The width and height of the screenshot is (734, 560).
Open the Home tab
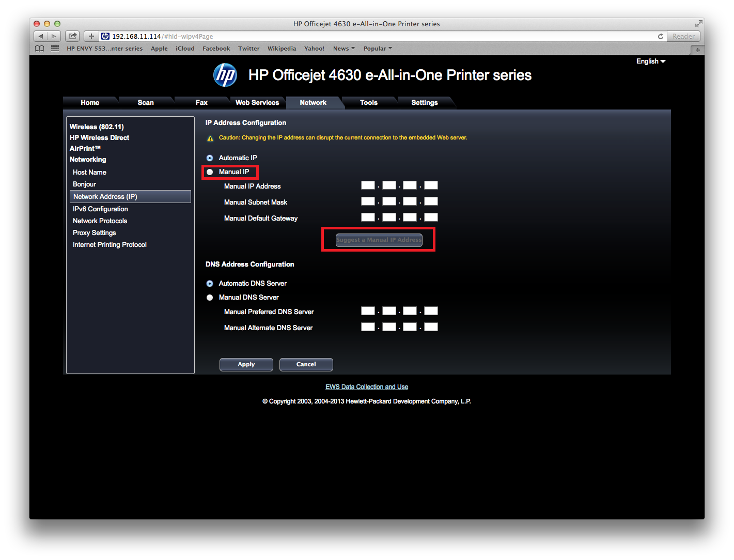click(90, 103)
